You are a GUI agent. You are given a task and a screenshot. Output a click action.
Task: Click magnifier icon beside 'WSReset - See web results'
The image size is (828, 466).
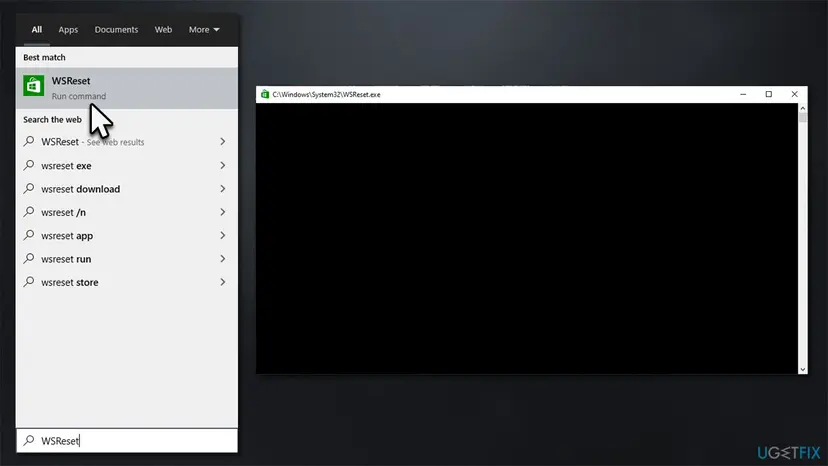coord(29,141)
